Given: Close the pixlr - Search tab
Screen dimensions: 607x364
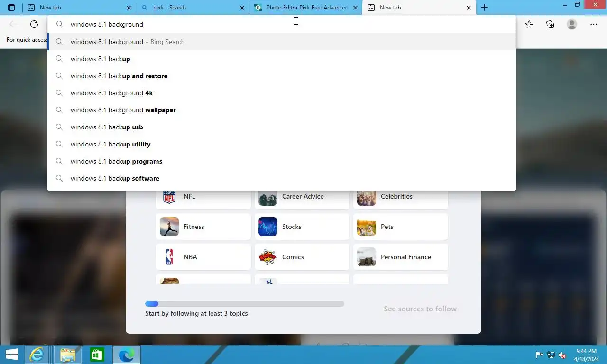Looking at the screenshot, I should [242, 8].
